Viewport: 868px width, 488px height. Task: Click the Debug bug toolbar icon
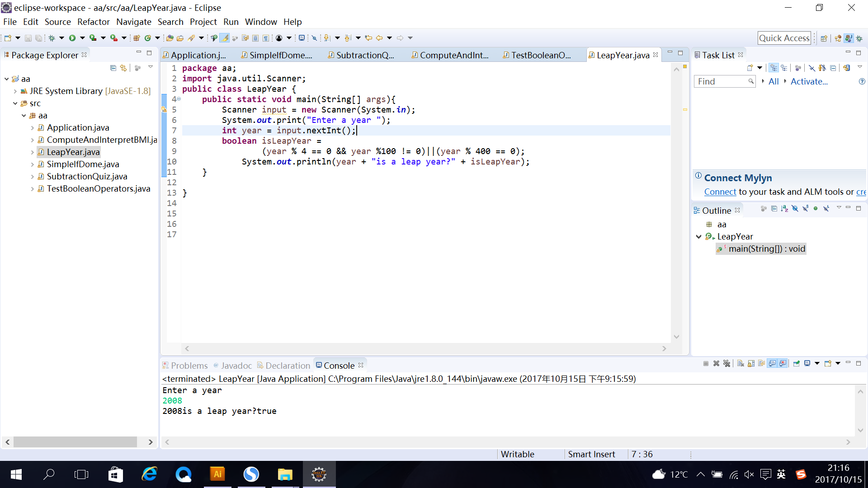click(x=52, y=38)
